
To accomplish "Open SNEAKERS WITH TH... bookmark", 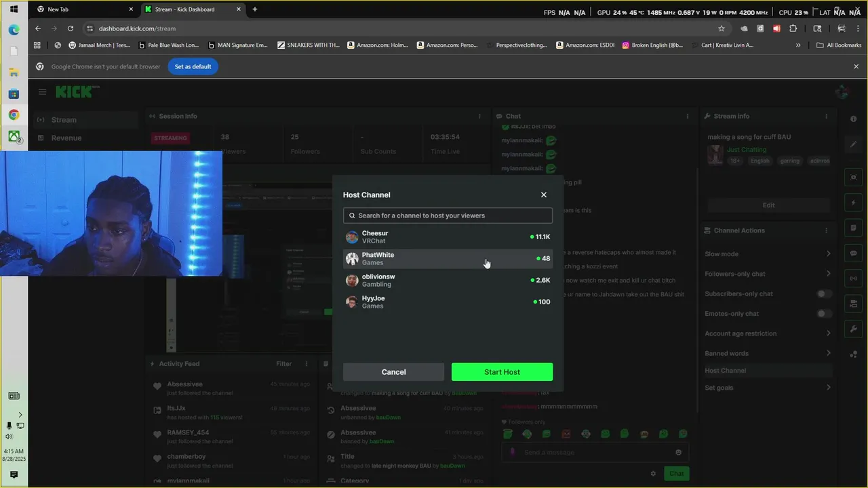I will pyautogui.click(x=309, y=45).
